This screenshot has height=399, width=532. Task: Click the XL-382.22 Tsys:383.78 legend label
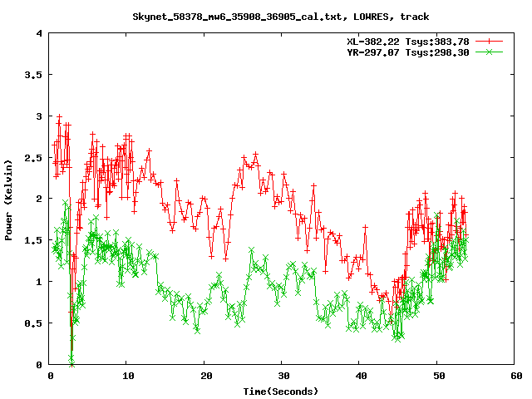(408, 42)
